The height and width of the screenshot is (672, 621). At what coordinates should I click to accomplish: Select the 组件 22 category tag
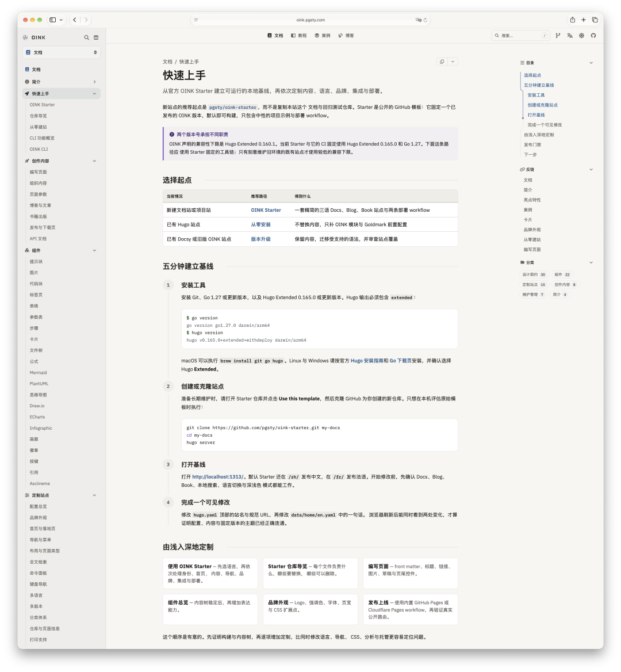tap(562, 274)
